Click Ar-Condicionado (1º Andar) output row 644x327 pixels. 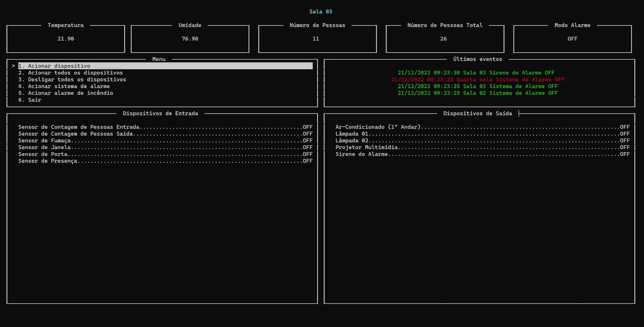tap(483, 127)
